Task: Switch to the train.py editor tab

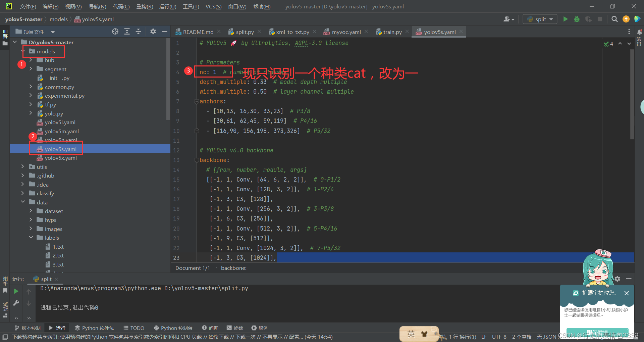Action: (x=392, y=32)
